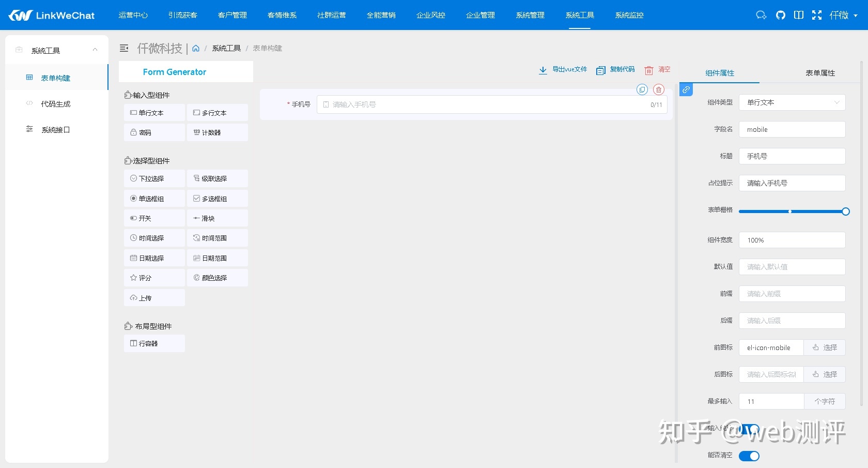Add 日期选择 date picker component
The width and height of the screenshot is (868, 468).
coord(154,258)
